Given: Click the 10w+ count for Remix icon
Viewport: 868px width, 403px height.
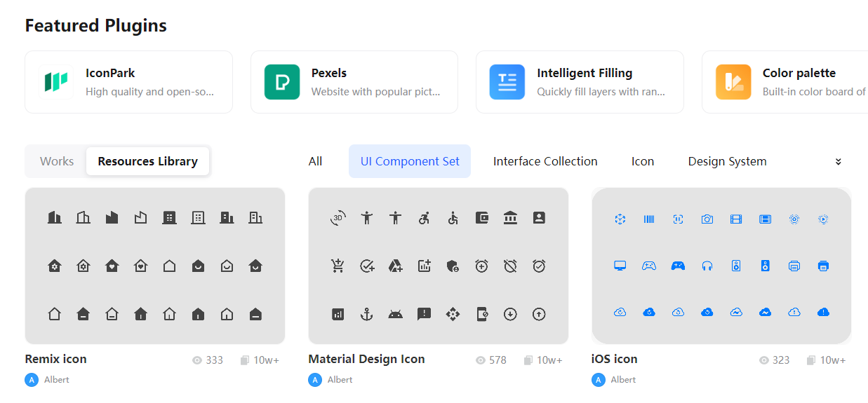Looking at the screenshot, I should click(267, 360).
